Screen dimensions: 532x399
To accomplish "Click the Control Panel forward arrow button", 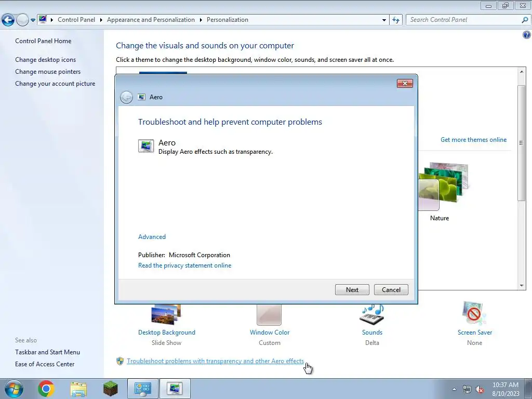I will [22, 20].
